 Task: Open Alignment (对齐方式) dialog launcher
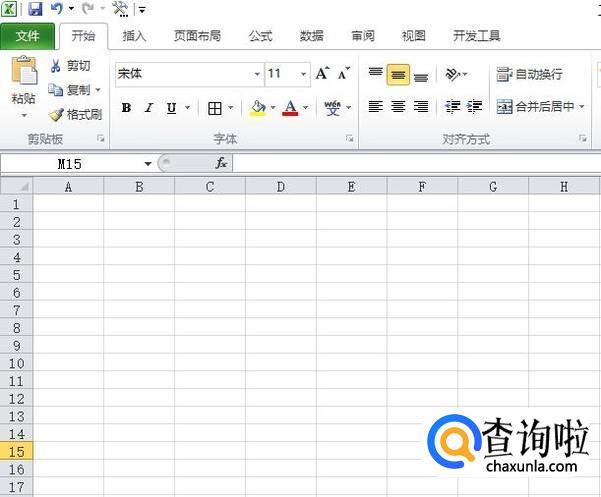583,139
